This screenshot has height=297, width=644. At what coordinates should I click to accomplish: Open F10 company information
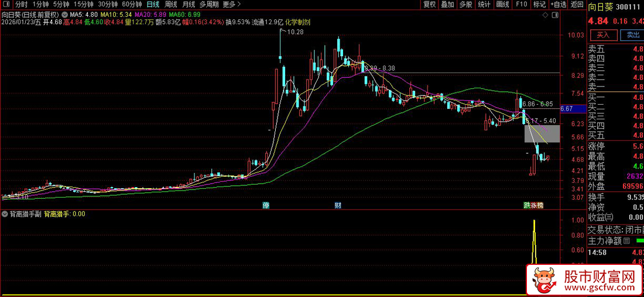[521, 5]
